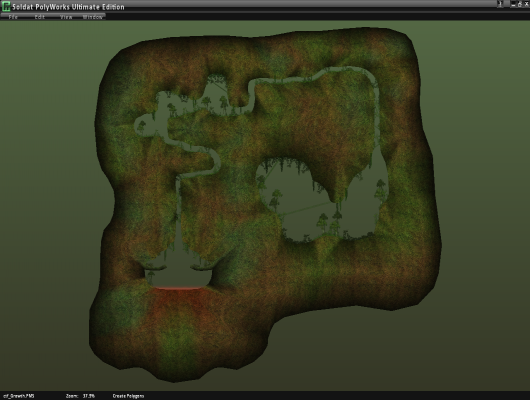Click the vertical shaft above the bottom cave

(178, 220)
